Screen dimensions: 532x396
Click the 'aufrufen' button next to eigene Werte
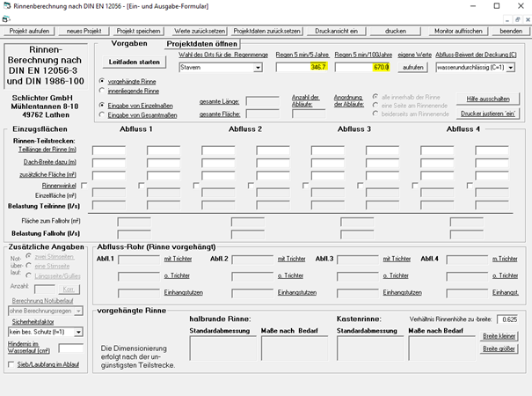[412, 67]
